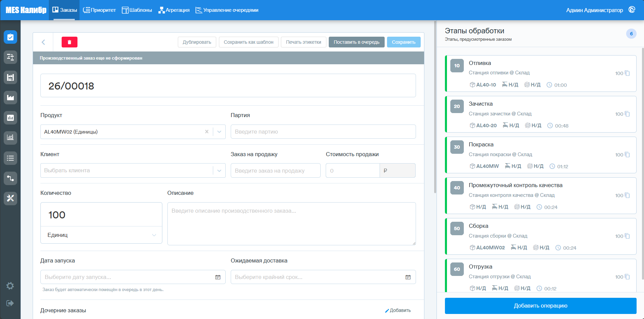
Task: Open the tools wrench sidebar icon
Action: tap(10, 198)
